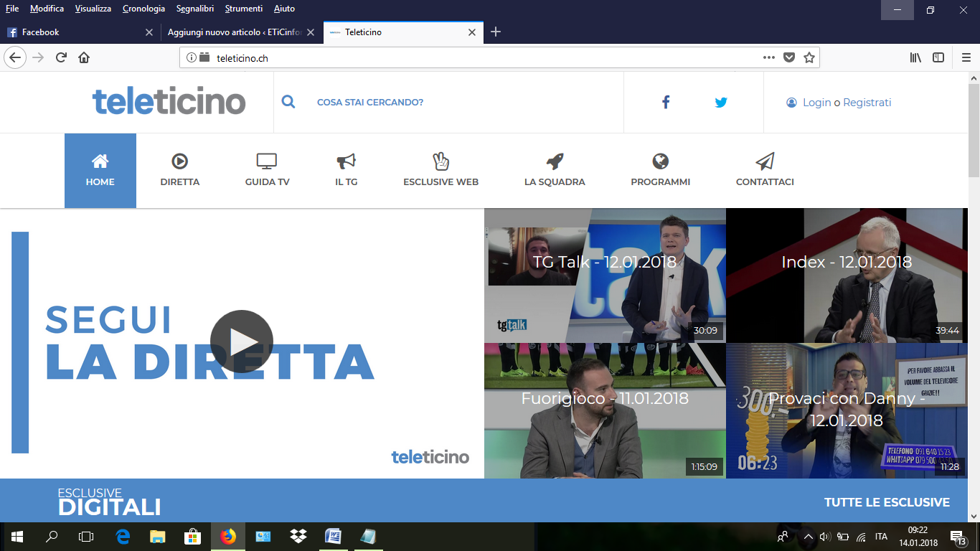The width and height of the screenshot is (980, 551).
Task: Select Il TG megaphone icon
Action: click(x=346, y=161)
